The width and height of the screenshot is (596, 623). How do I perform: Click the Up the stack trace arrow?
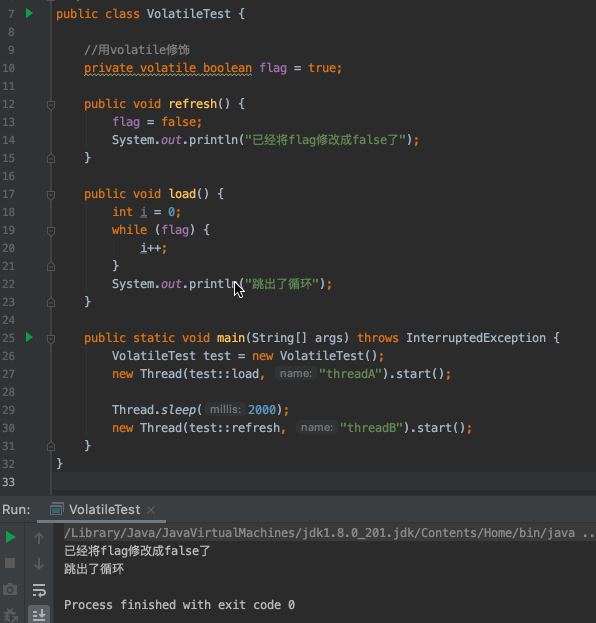click(39, 538)
